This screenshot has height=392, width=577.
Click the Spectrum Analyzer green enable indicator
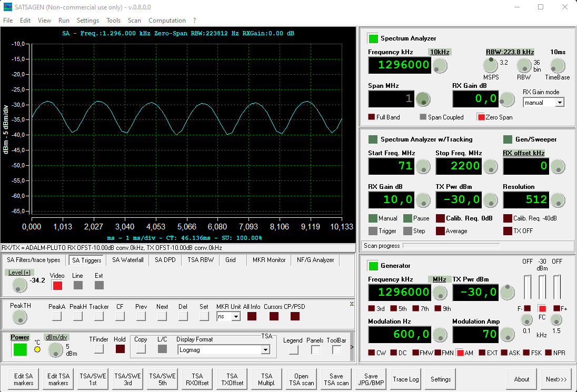tap(373, 38)
